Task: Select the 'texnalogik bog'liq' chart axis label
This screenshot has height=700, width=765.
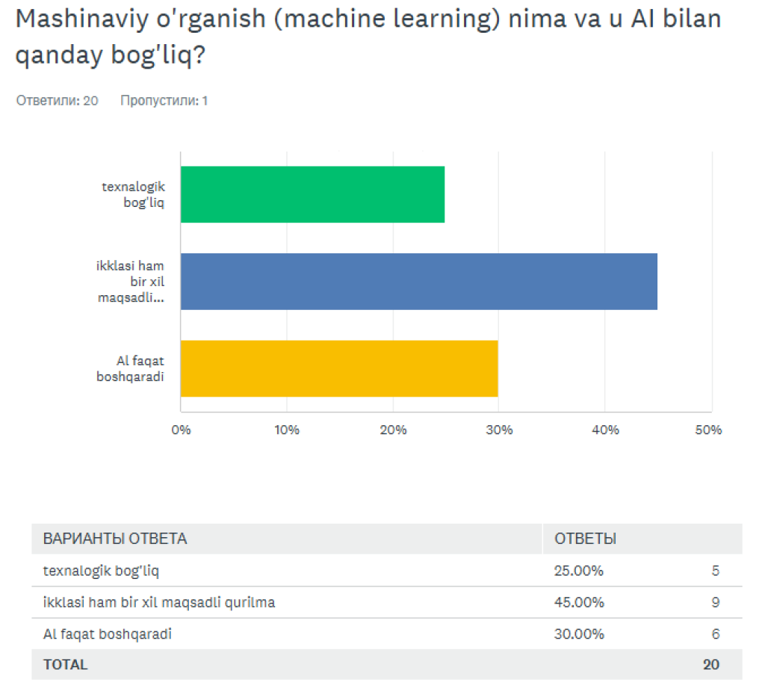Action: pyautogui.click(x=133, y=194)
